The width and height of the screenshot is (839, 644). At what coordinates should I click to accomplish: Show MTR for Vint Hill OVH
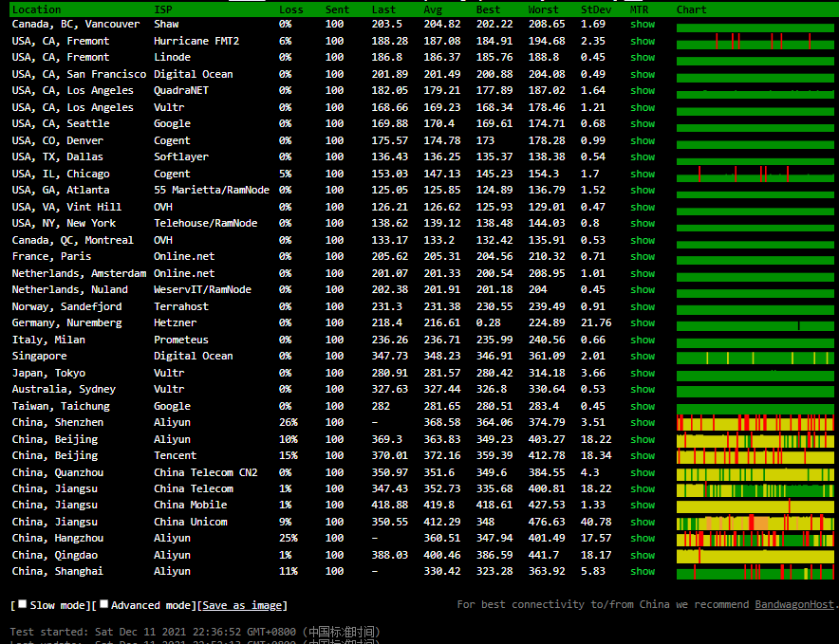click(643, 207)
